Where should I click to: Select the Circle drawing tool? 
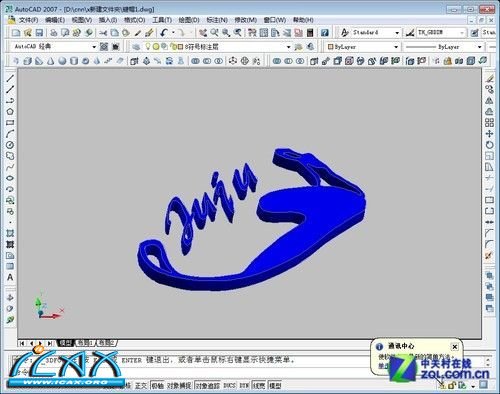click(10, 145)
